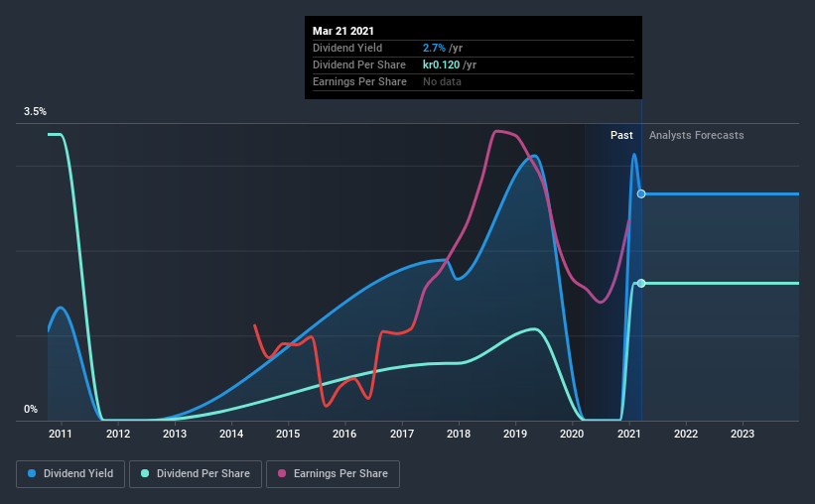Click the 2.7% dividend yield value
Screen dimensions: 815x504
(434, 48)
